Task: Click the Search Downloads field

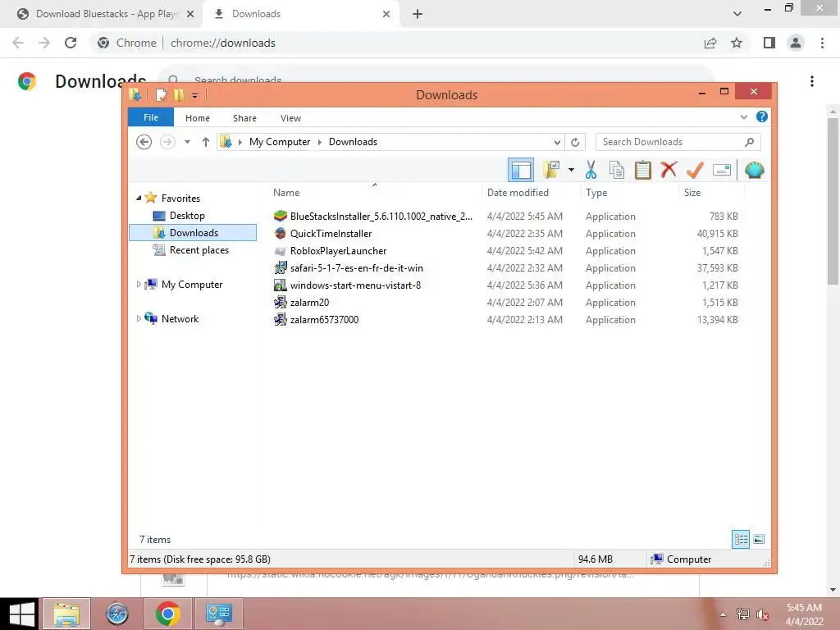Action: pyautogui.click(x=678, y=142)
